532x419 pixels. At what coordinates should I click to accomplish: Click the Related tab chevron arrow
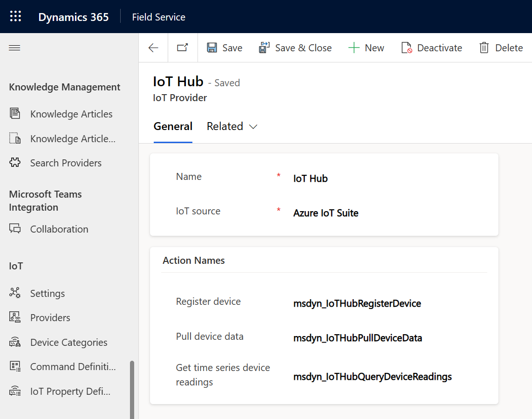point(253,127)
